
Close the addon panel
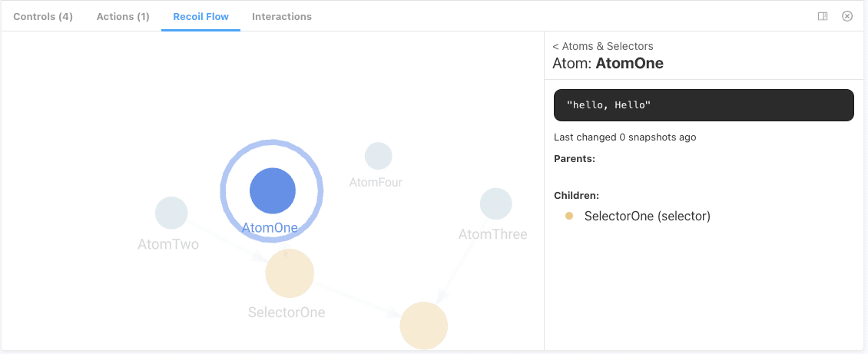click(847, 16)
